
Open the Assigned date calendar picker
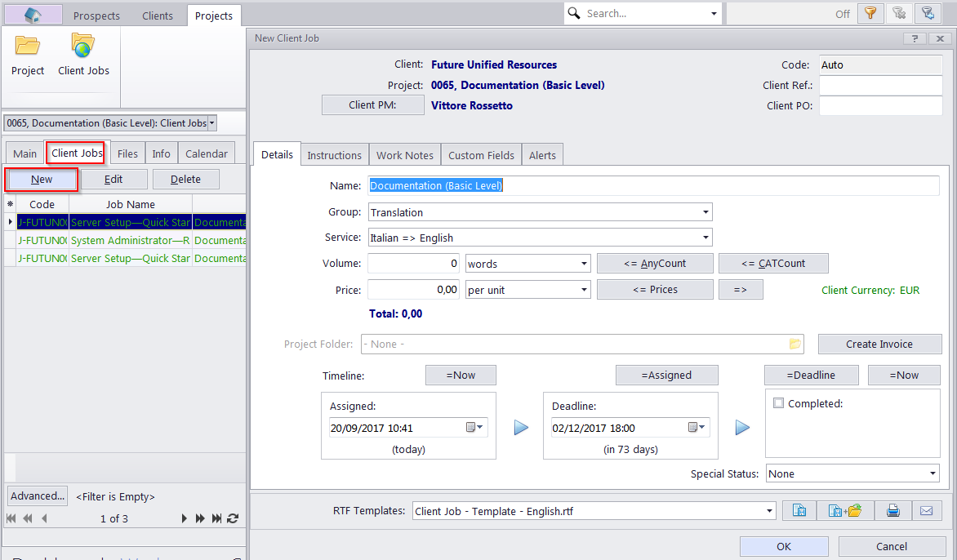point(474,428)
